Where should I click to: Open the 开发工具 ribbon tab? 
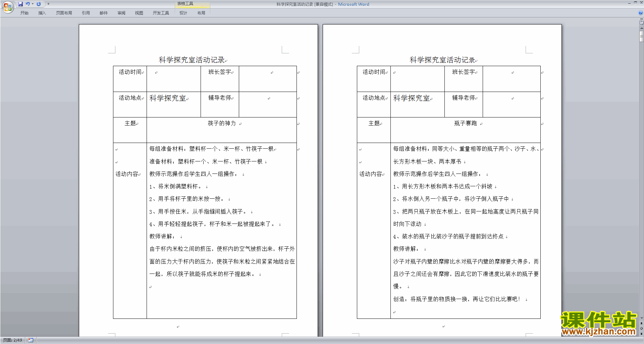coord(161,13)
